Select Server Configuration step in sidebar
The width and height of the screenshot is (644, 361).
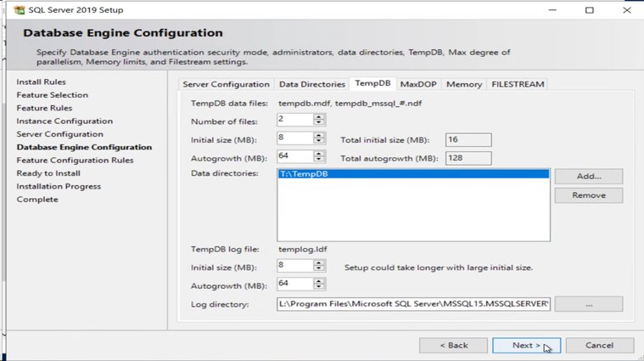pos(60,134)
